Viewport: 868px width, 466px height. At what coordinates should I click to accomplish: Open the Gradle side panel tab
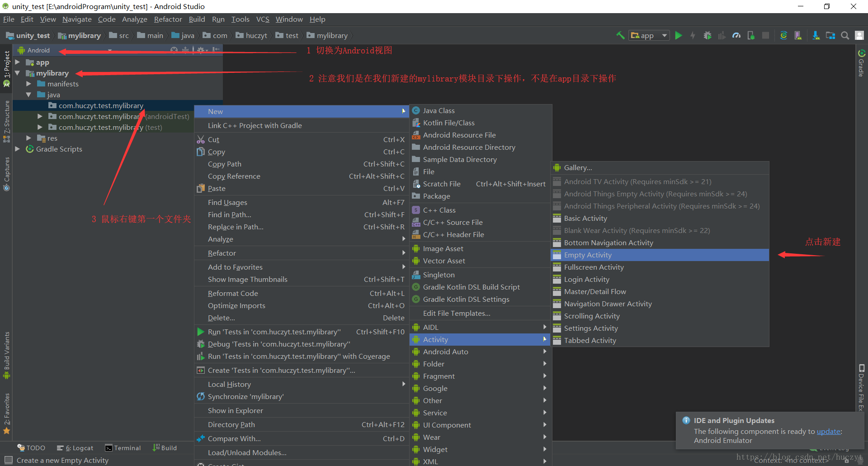[861, 62]
